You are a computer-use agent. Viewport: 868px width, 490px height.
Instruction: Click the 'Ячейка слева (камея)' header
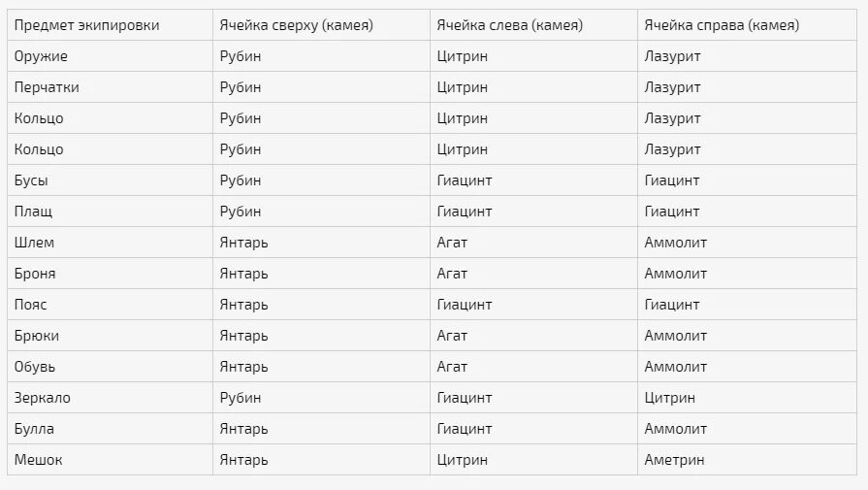(533, 25)
